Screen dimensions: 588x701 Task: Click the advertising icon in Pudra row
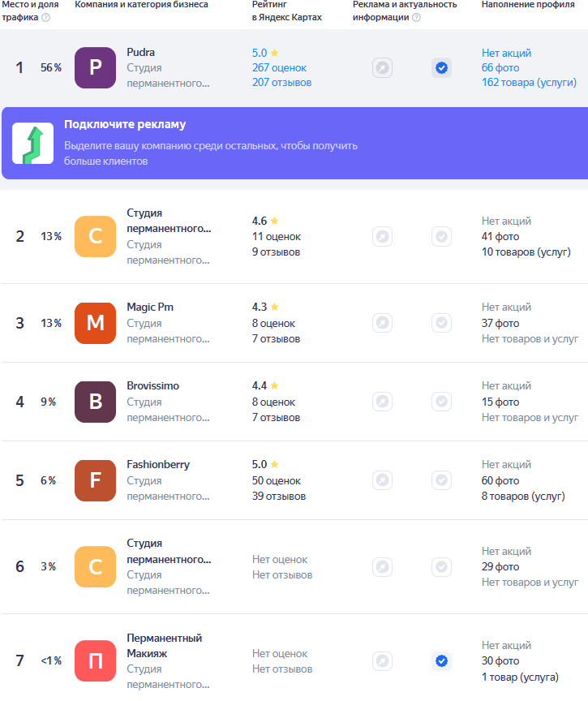[x=383, y=68]
